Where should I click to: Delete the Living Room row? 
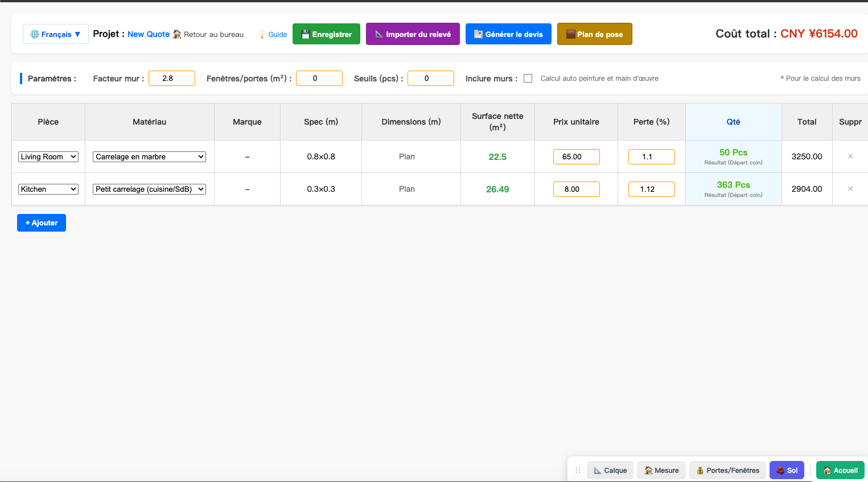click(x=850, y=156)
